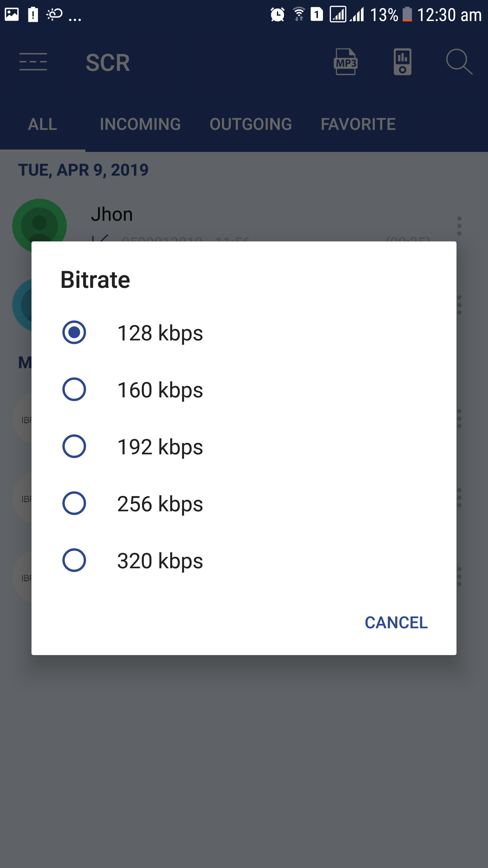This screenshot has height=868, width=488.
Task: Switch to the ALL tab
Action: pos(43,124)
